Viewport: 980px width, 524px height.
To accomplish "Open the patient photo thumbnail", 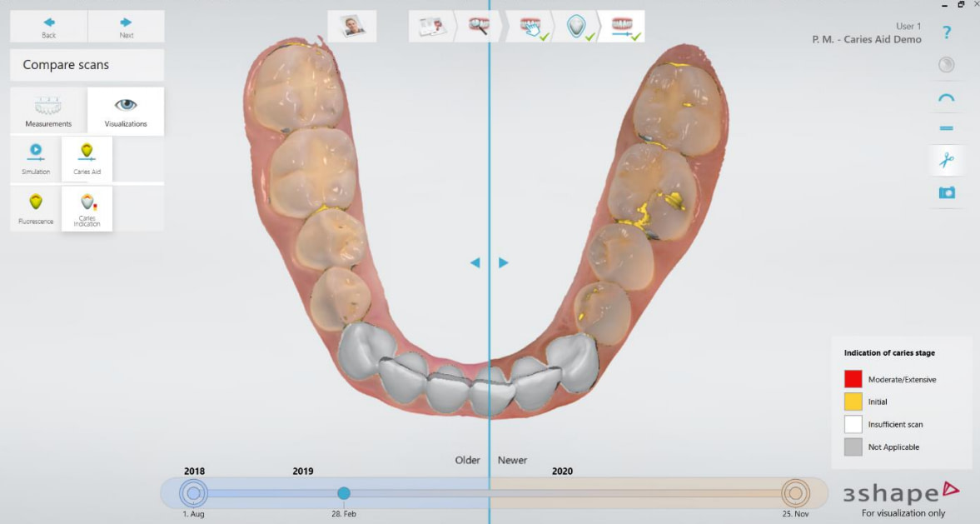I will point(352,25).
